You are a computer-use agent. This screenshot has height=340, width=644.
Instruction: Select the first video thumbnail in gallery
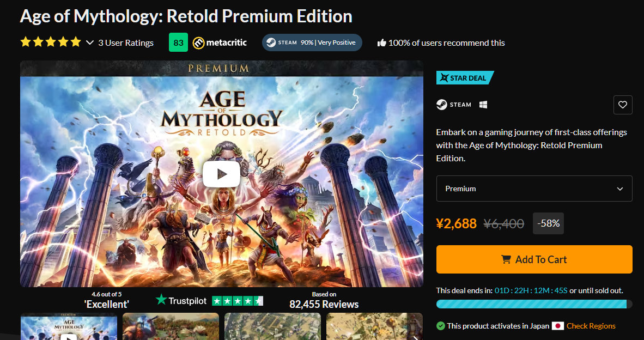point(69,327)
